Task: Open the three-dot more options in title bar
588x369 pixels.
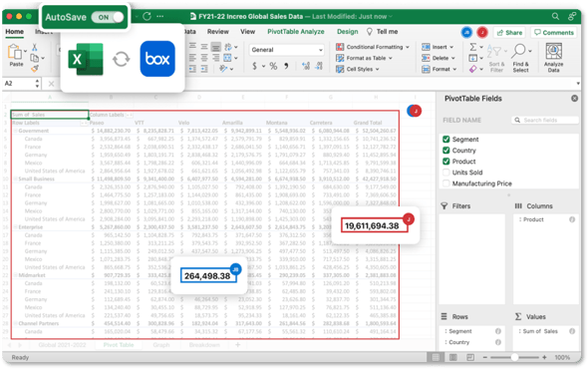Action: point(160,16)
